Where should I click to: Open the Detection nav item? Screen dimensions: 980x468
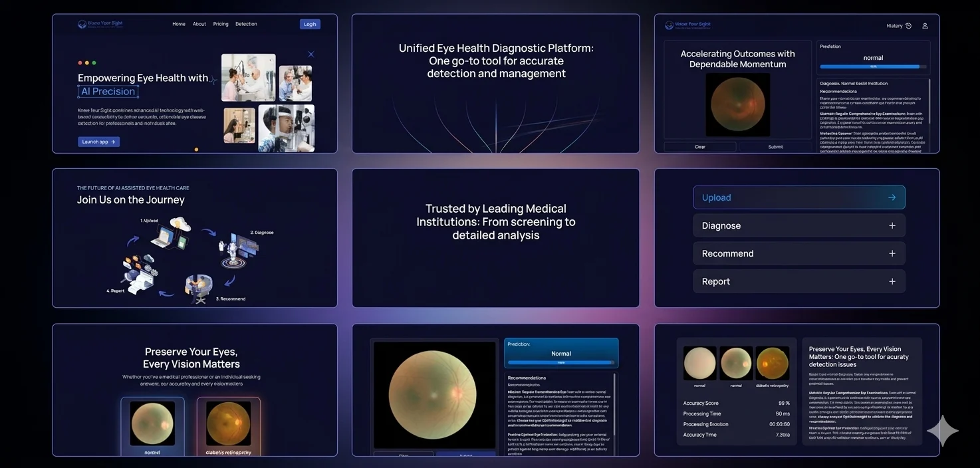(246, 24)
